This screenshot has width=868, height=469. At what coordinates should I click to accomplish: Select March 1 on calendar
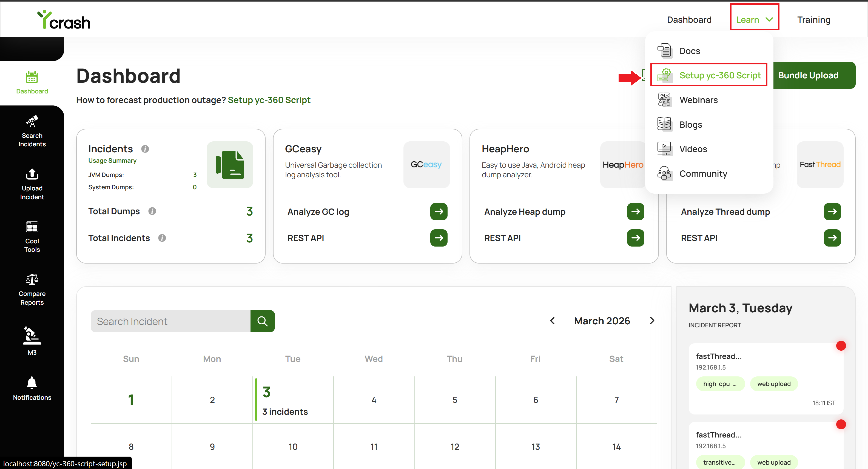pos(131,400)
